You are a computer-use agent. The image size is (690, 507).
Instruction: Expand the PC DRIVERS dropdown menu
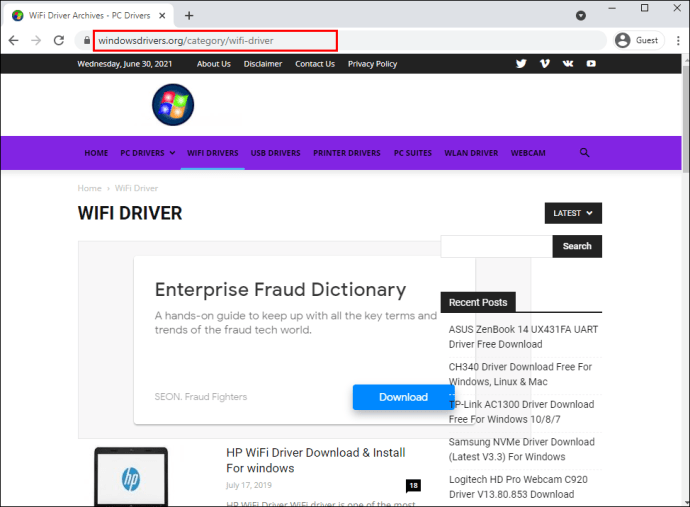click(147, 153)
